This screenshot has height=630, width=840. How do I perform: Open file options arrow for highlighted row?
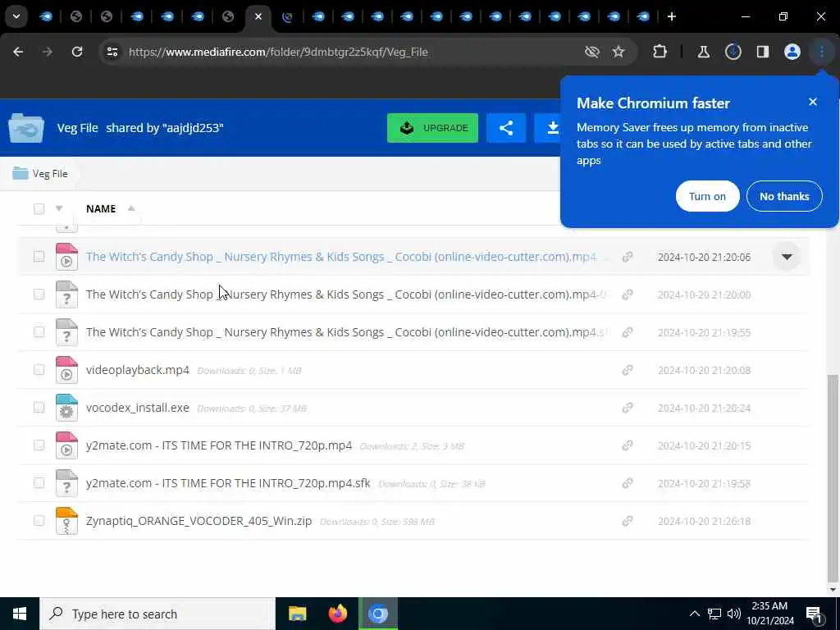tap(787, 257)
